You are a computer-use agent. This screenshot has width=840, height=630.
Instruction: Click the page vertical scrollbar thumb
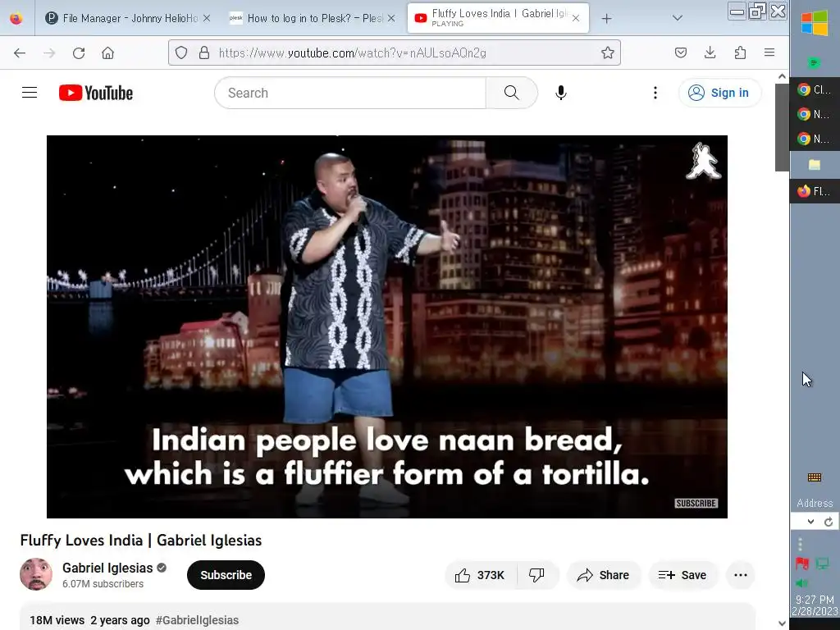tap(782, 127)
